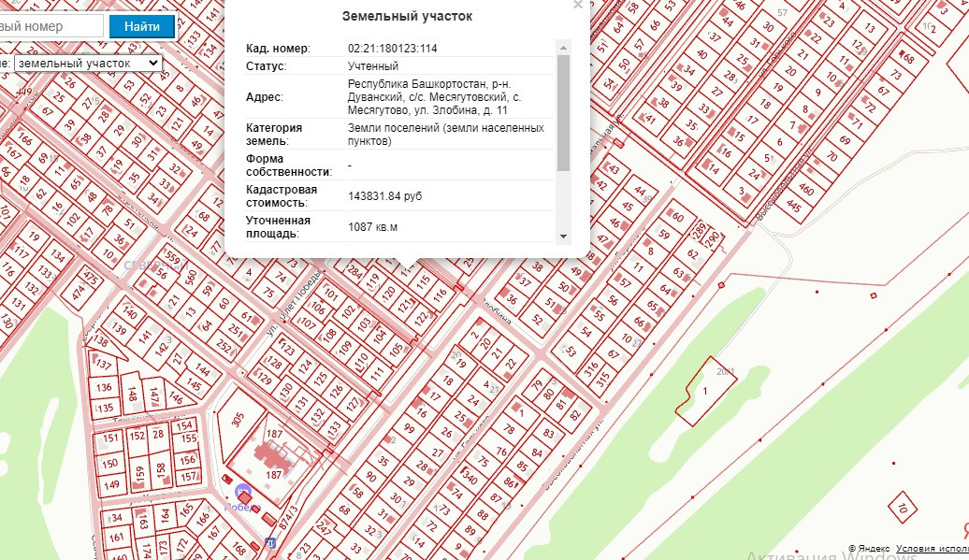The height and width of the screenshot is (560, 969).
Task: Open the Условия использования Yandex link
Action: [932, 548]
